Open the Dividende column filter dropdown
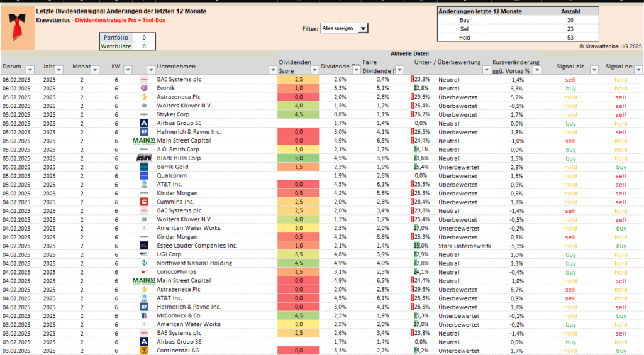The width and height of the screenshot is (644, 355). tap(356, 70)
